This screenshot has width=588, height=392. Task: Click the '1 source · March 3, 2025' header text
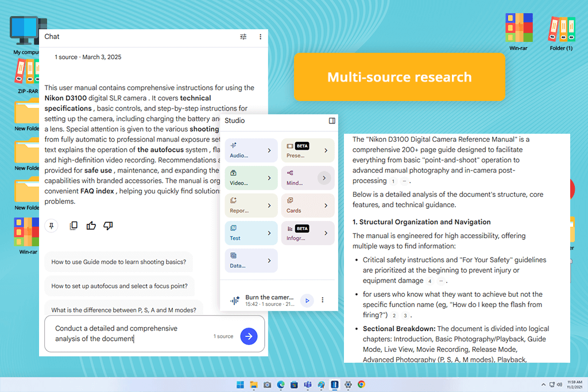tap(88, 57)
